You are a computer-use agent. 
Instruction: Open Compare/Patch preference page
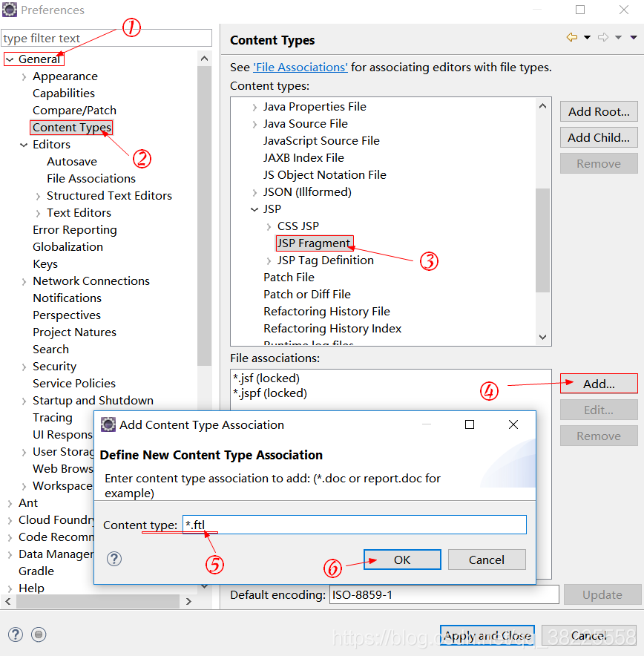coord(74,110)
